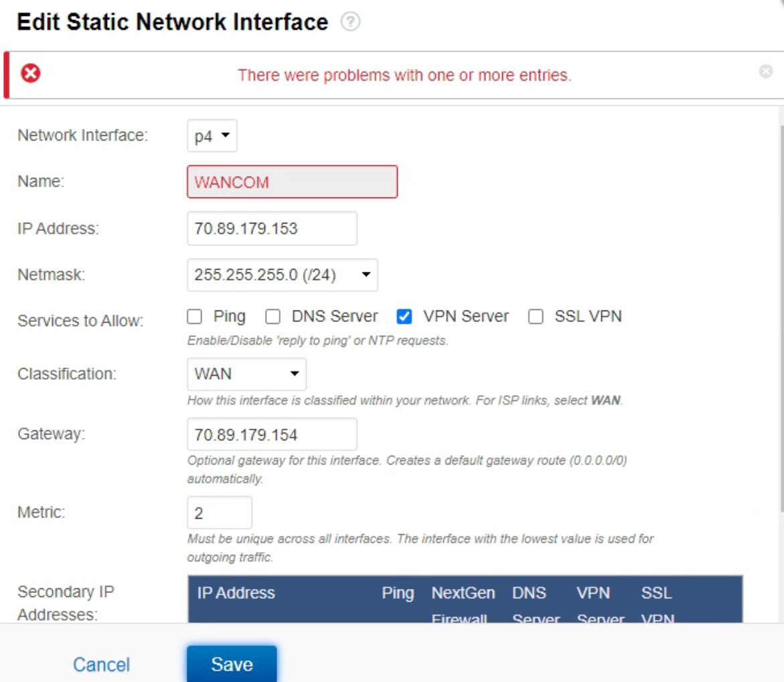Enable the SSL VPN checkbox
Viewport: 784px width, 682px height.
click(x=536, y=317)
